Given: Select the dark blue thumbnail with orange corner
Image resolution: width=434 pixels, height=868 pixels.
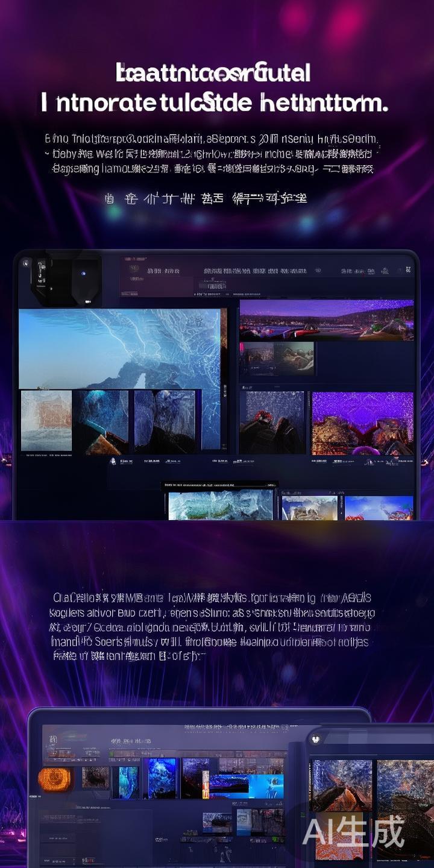Looking at the screenshot, I should [101, 421].
